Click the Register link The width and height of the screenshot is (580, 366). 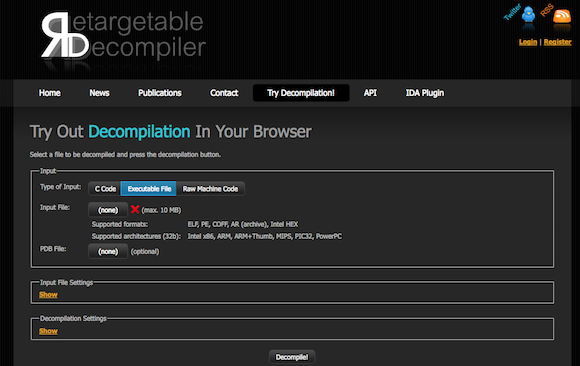557,42
